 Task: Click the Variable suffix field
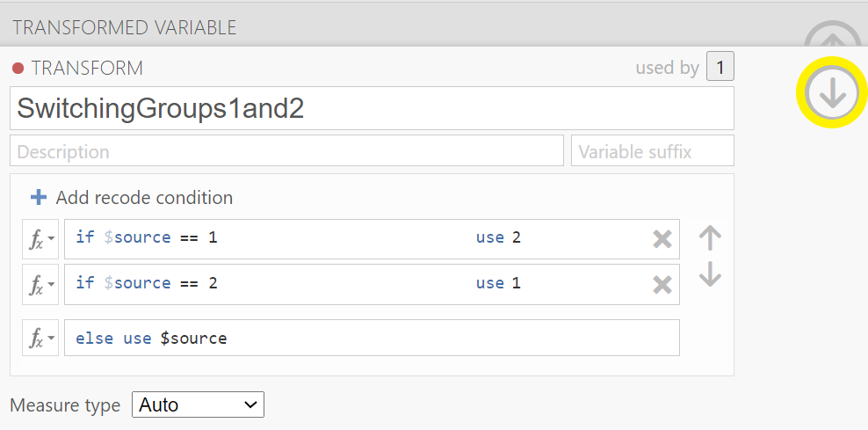(x=653, y=150)
